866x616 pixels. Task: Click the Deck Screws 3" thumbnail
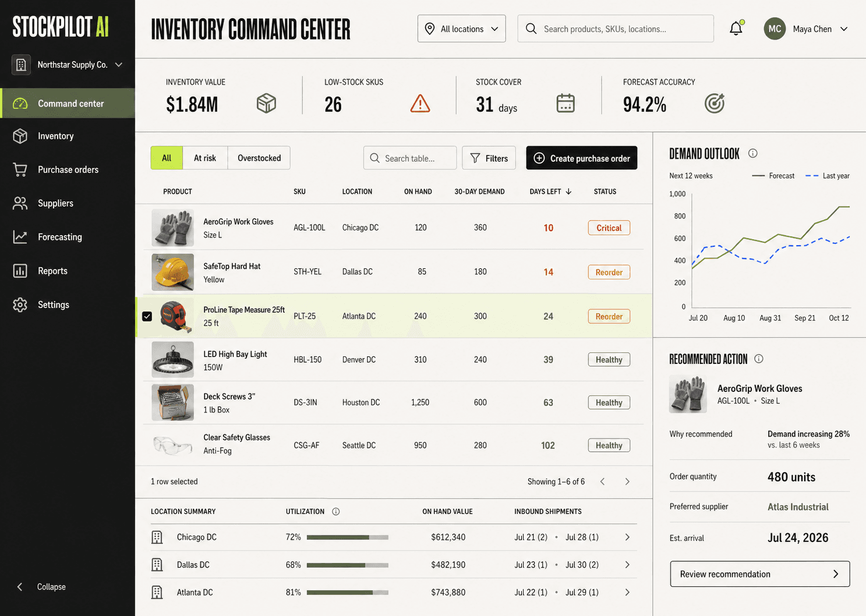(173, 403)
